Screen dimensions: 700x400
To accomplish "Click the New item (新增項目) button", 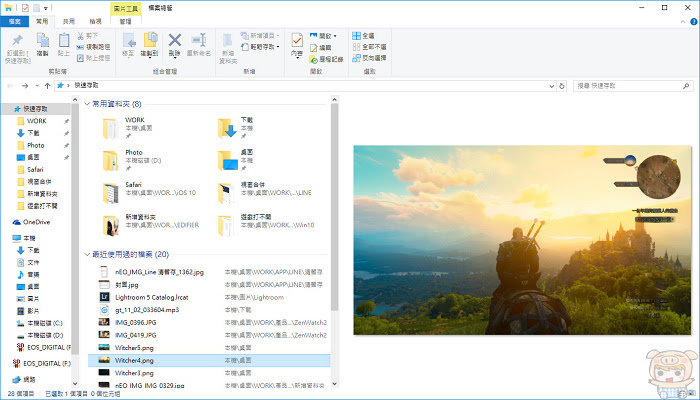I will click(260, 35).
